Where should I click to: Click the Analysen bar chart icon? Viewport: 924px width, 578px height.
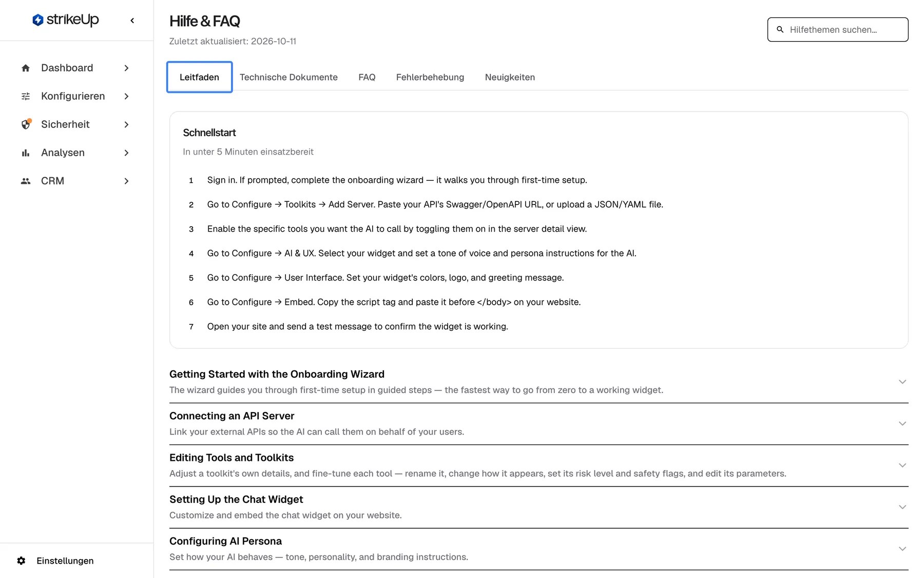[x=26, y=153]
